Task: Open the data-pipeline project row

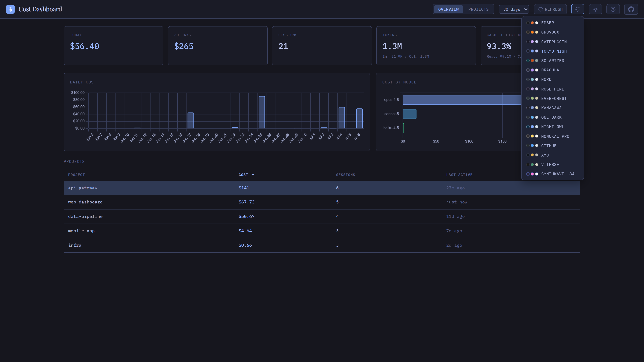Action: point(322,216)
